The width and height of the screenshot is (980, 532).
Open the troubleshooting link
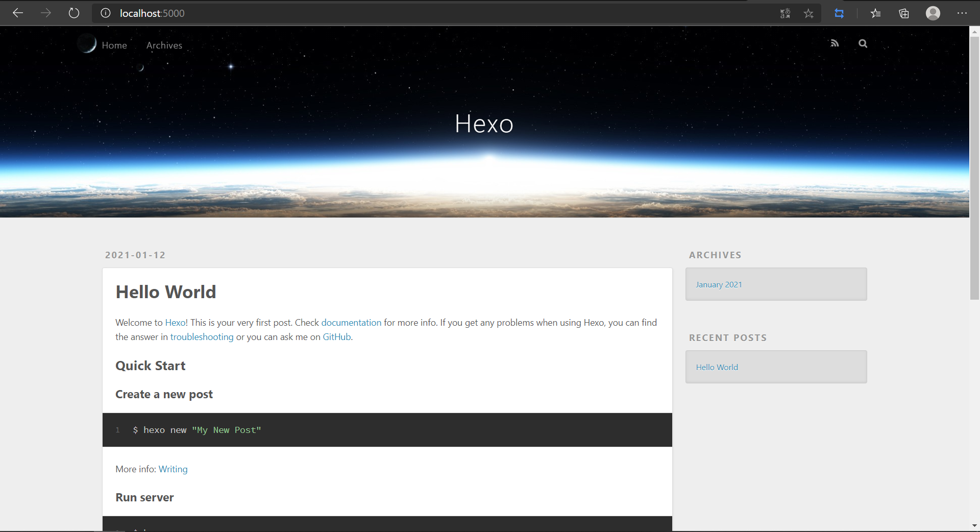(x=202, y=337)
